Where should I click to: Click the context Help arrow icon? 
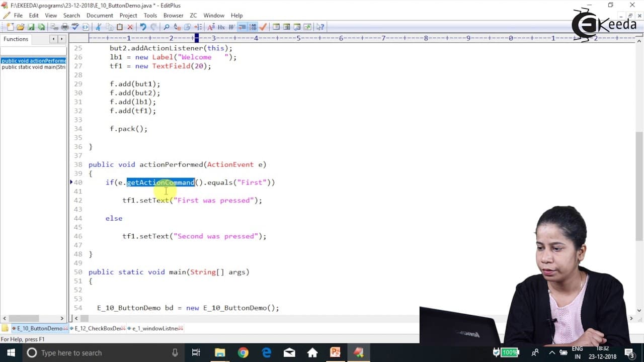[320, 27]
